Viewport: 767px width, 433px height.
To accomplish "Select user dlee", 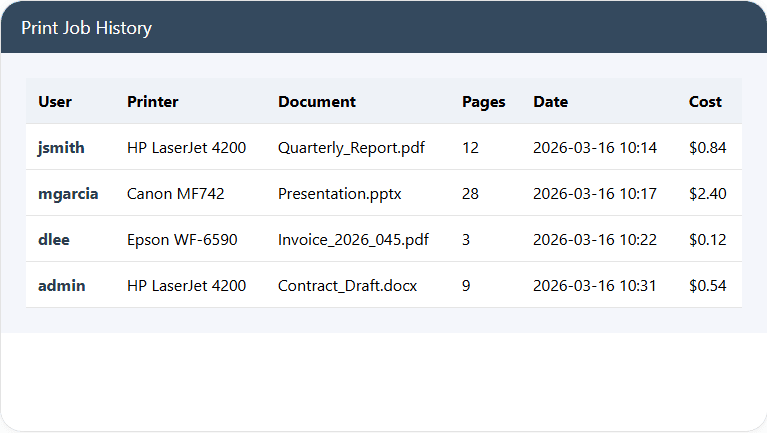I will [54, 240].
